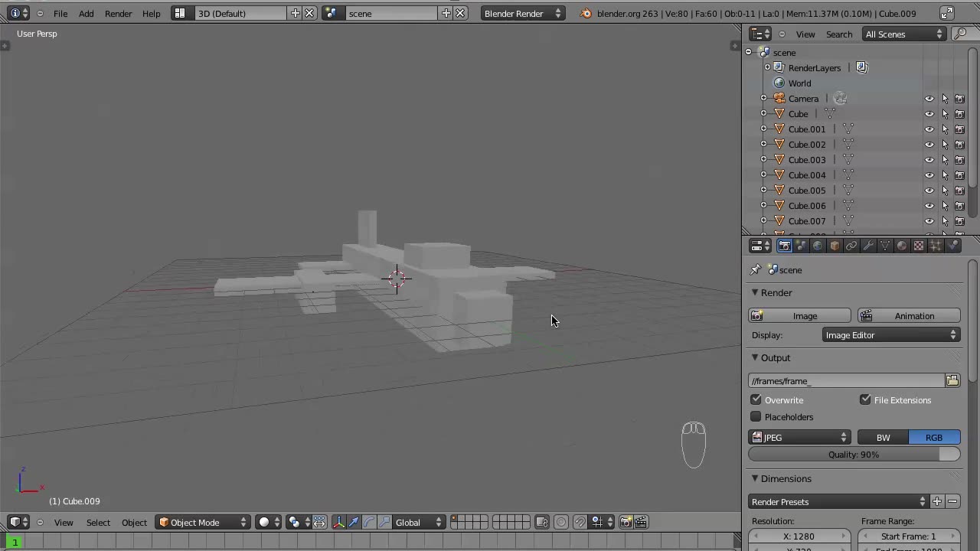Select the scale manipulator icon
The height and width of the screenshot is (551, 980).
click(384, 522)
